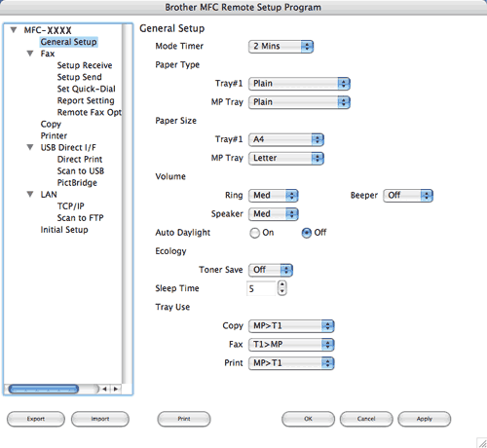Screen dimensions: 487x448
Task: Open the Mode Timer dropdown
Action: pos(281,47)
